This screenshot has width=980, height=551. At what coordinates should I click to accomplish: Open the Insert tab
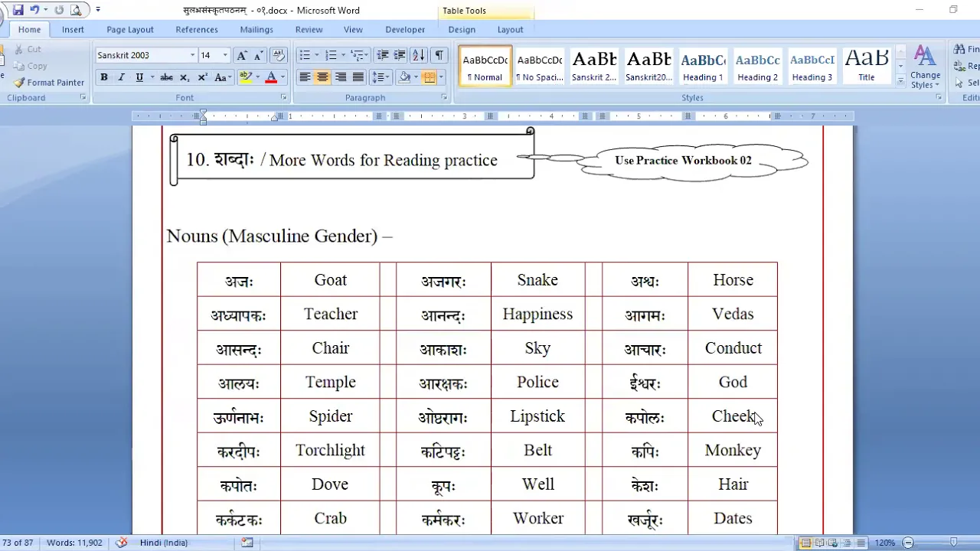pyautogui.click(x=73, y=30)
